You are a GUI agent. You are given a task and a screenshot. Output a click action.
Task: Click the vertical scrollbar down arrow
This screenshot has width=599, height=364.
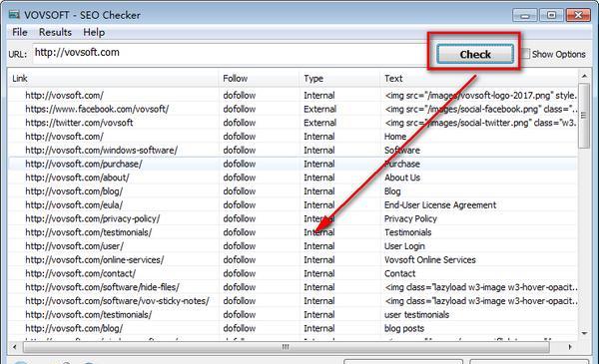[x=584, y=333]
